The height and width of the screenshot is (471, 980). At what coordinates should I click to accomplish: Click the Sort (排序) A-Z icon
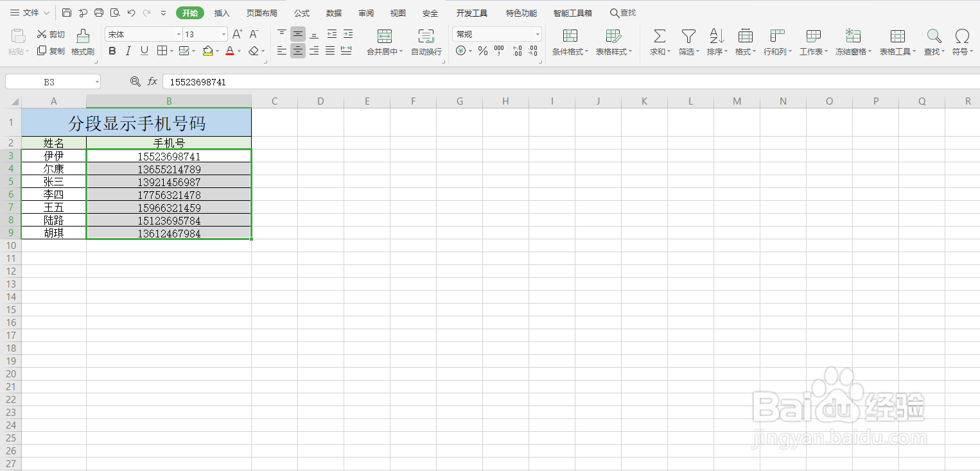click(717, 35)
